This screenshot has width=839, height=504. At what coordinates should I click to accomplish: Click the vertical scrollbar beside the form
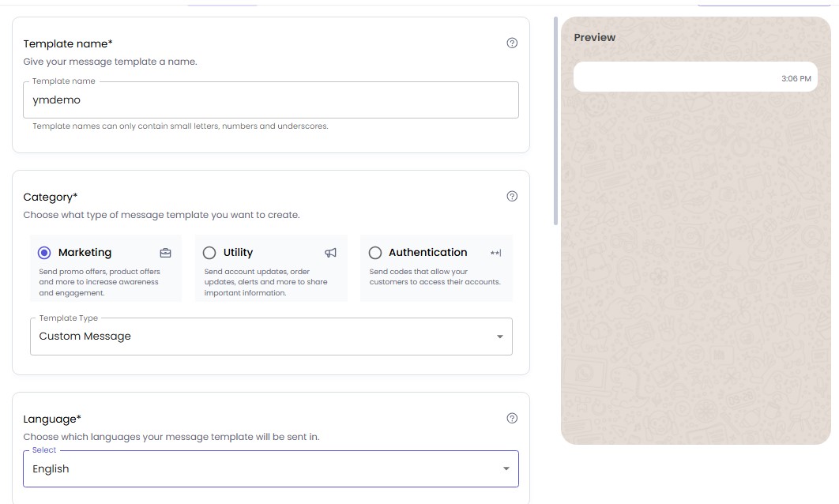pyautogui.click(x=555, y=118)
